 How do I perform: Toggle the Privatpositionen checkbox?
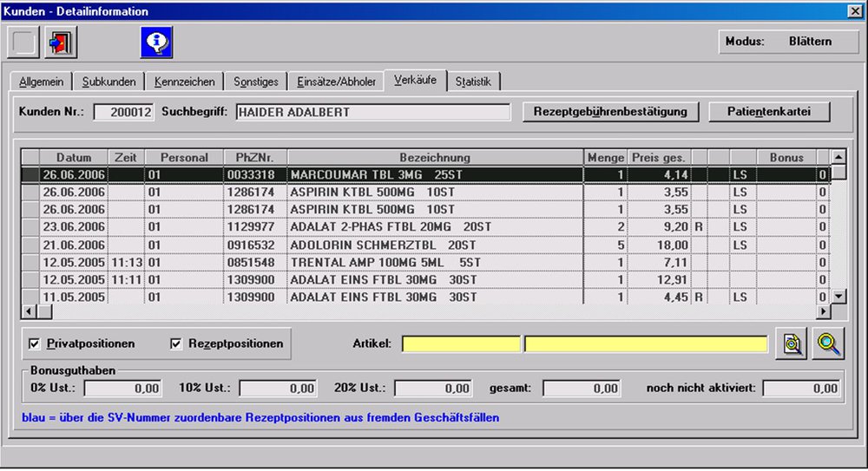tap(35, 344)
